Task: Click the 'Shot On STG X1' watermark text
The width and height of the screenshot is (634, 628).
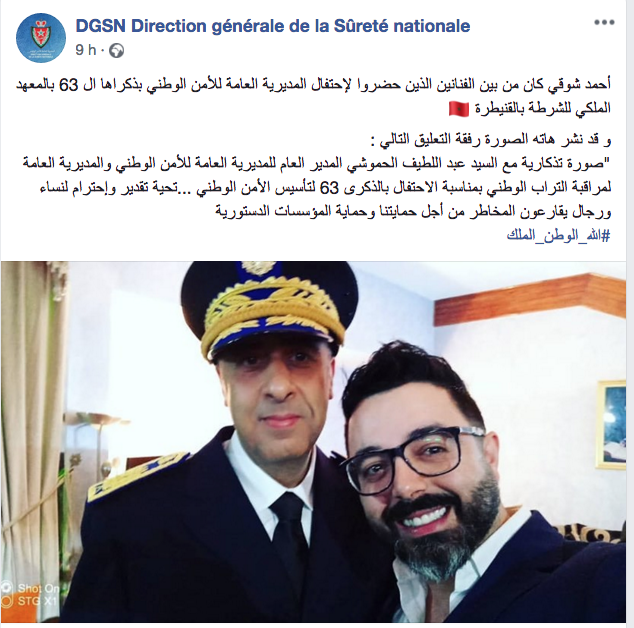Action: [38, 594]
